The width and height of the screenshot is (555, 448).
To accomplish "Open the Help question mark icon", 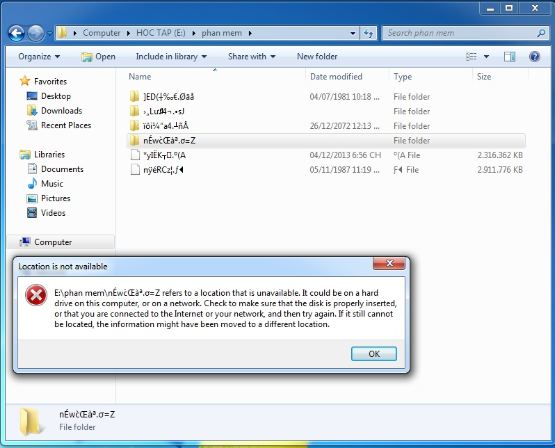I will click(x=534, y=56).
